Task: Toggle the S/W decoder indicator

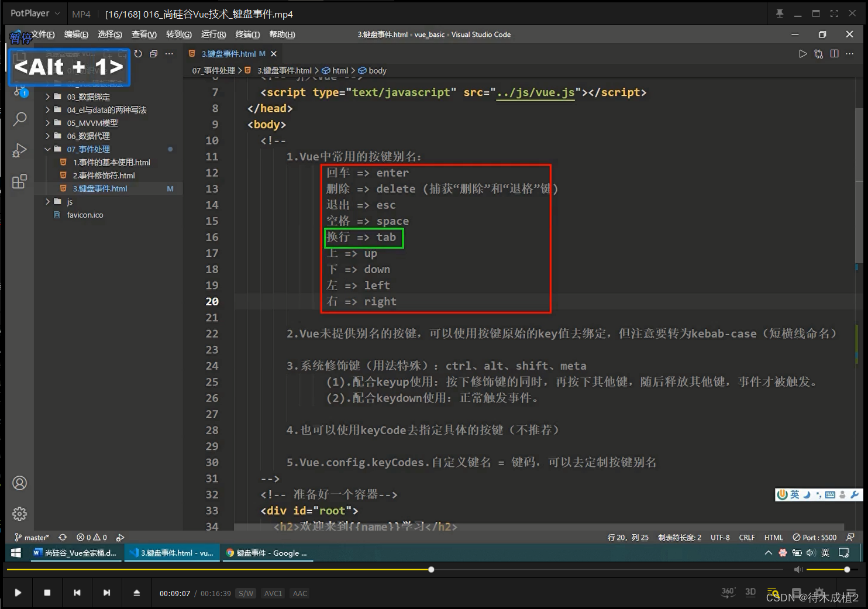Action: pyautogui.click(x=246, y=593)
